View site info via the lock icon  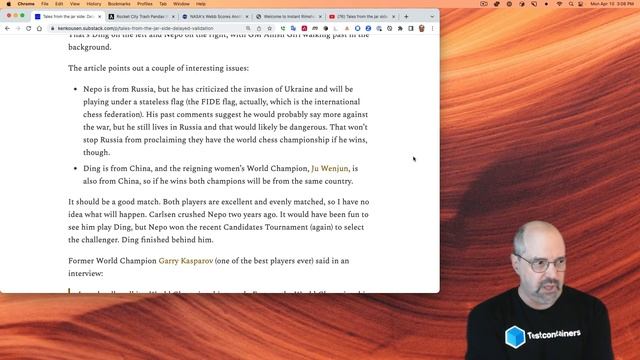[x=53, y=29]
